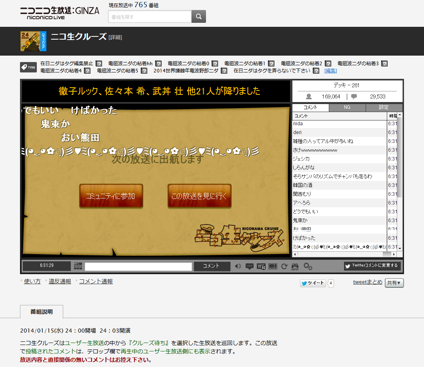Open the Niconico Live GINZA logo
Image resolution: width=424 pixels, height=367 pixels.
point(59,13)
